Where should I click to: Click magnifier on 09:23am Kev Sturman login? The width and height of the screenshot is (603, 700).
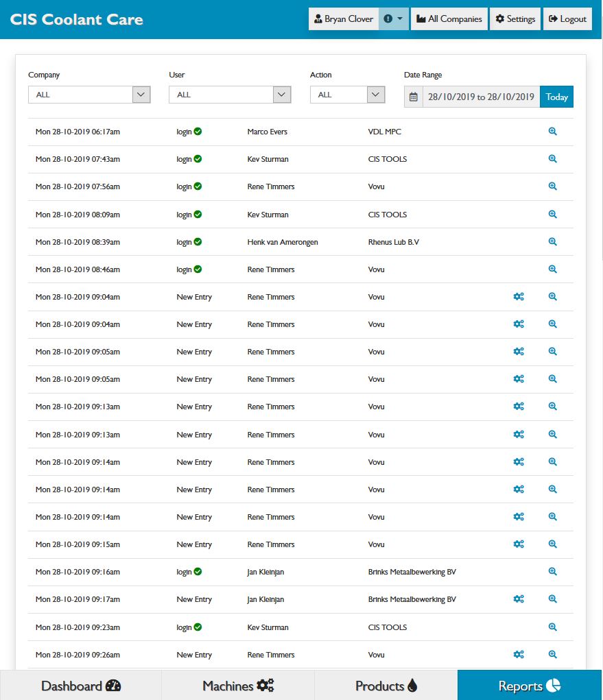(552, 627)
